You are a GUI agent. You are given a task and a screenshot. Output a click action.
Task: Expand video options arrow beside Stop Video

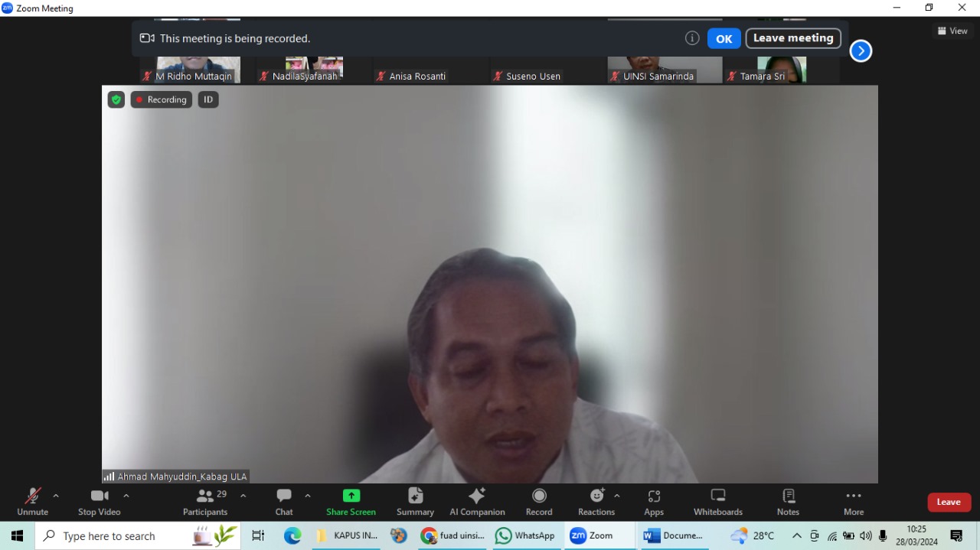pos(126,496)
